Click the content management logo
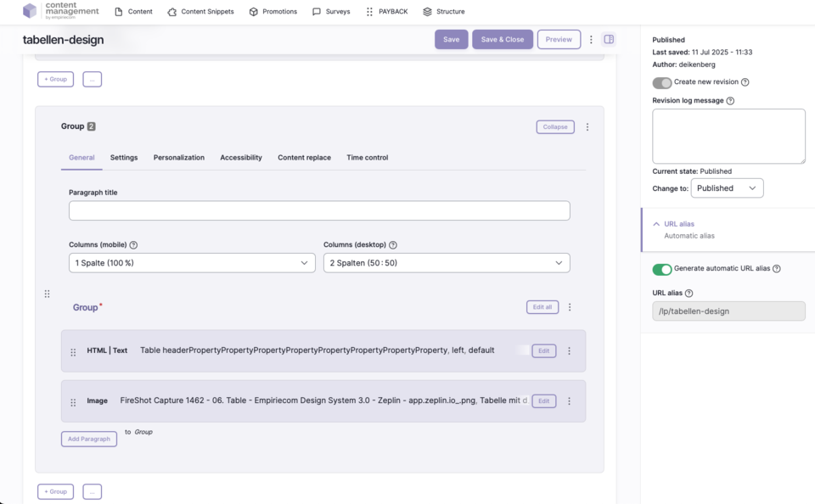This screenshot has width=815, height=504. coord(61,11)
